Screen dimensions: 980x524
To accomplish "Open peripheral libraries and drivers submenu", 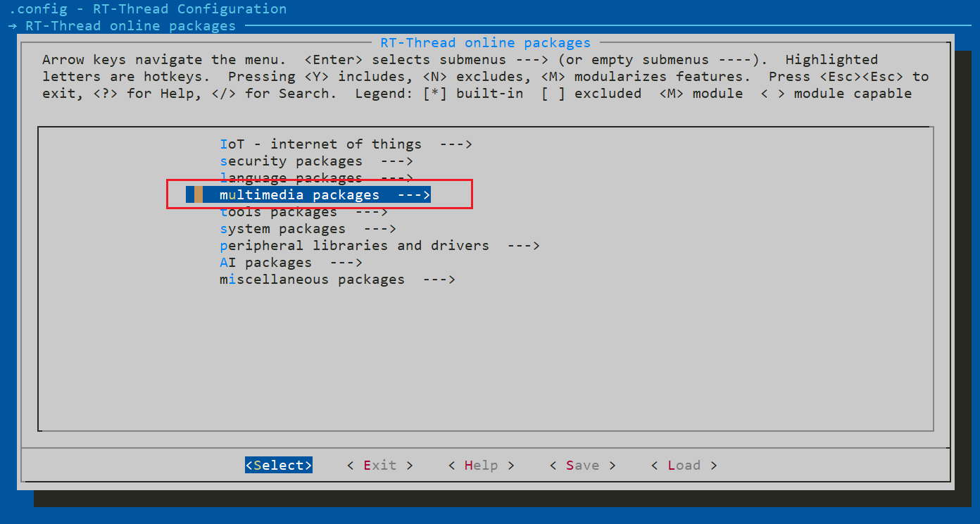I will [379, 246].
